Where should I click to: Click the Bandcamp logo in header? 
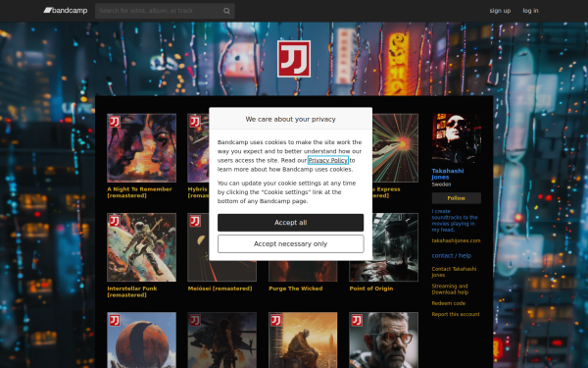point(66,11)
